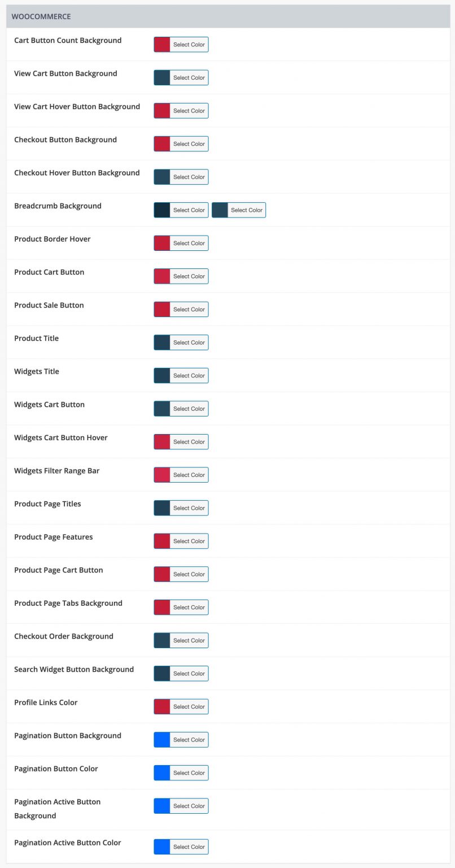Click second Select Color button for Breadcrumb Background
The image size is (455, 868).
(246, 210)
